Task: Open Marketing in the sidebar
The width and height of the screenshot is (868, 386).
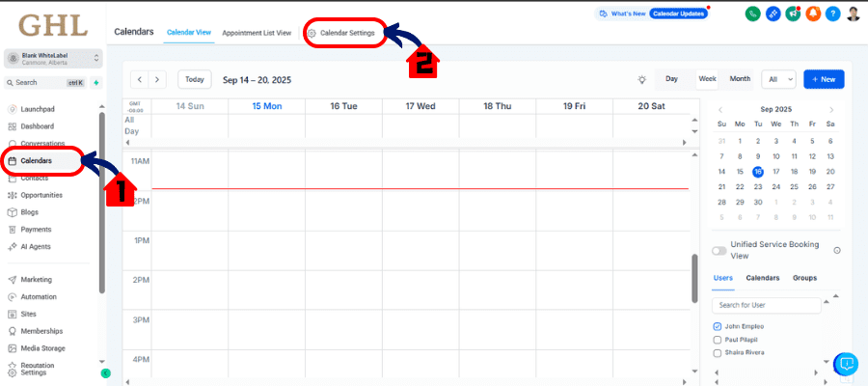Action: pyautogui.click(x=36, y=280)
